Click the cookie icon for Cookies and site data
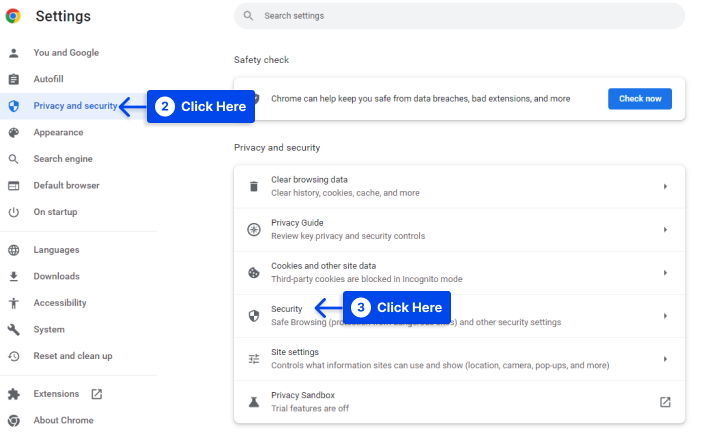The image size is (701, 432). 254,273
